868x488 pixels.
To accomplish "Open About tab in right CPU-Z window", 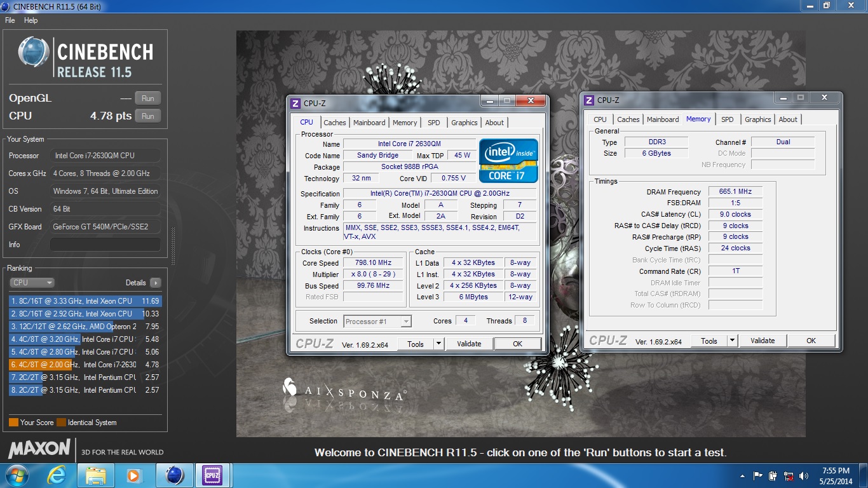I will pyautogui.click(x=788, y=119).
